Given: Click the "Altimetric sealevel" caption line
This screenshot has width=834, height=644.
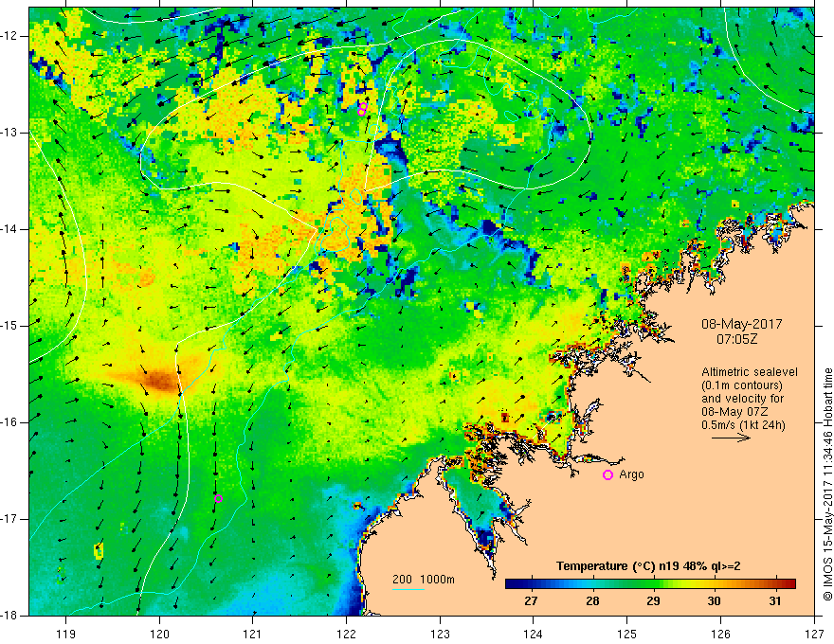Looking at the screenshot, I should click(x=750, y=372).
